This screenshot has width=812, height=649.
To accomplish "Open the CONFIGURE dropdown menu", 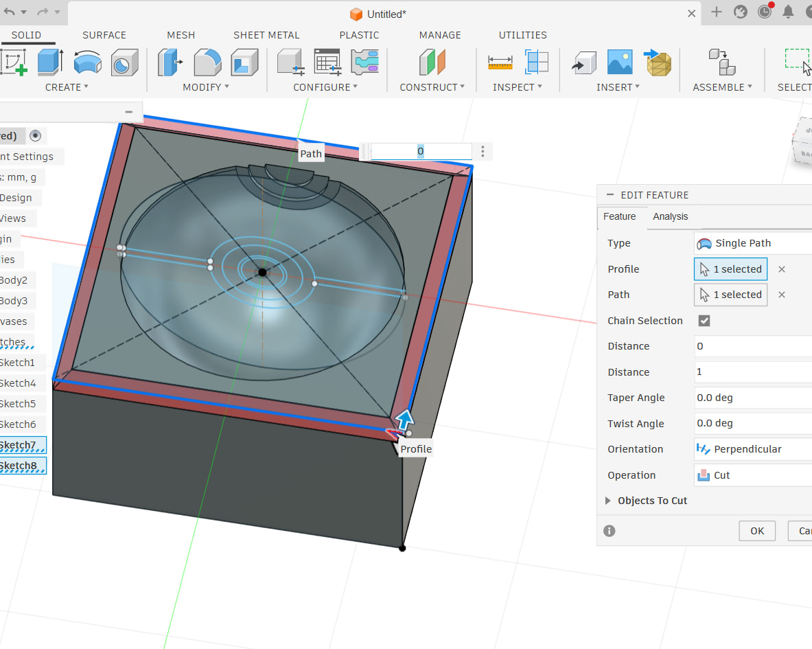I will click(x=325, y=87).
